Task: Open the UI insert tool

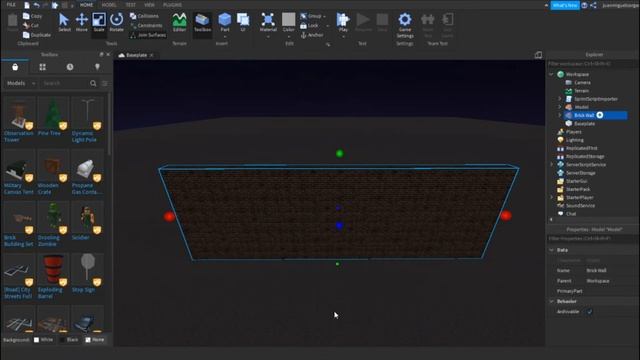Action: click(x=243, y=22)
